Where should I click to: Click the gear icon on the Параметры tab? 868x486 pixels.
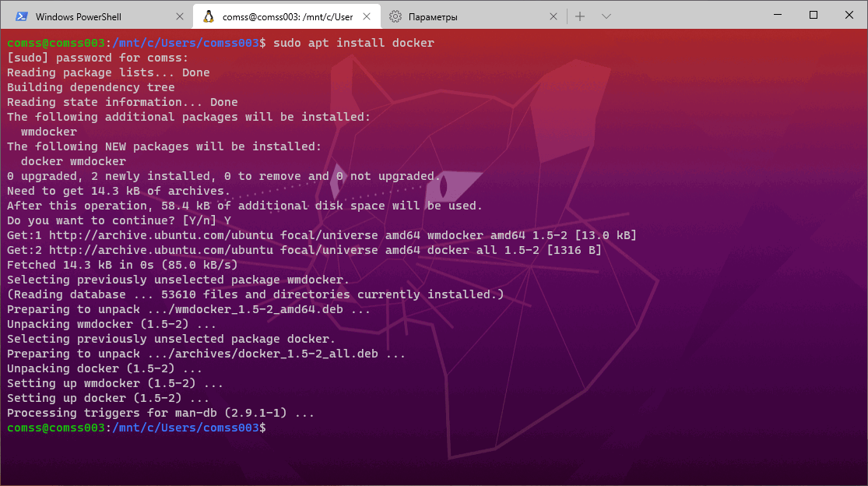(x=395, y=15)
